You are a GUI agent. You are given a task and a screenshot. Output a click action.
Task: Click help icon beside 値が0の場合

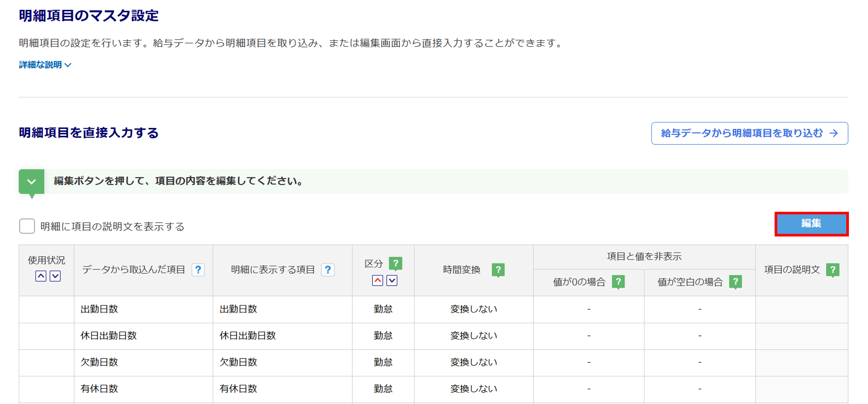click(618, 282)
